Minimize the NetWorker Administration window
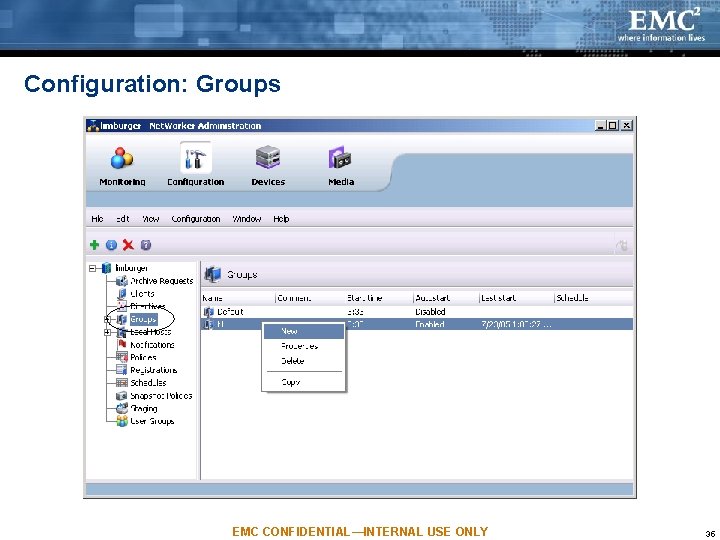Image resolution: width=720 pixels, height=540 pixels. click(600, 125)
